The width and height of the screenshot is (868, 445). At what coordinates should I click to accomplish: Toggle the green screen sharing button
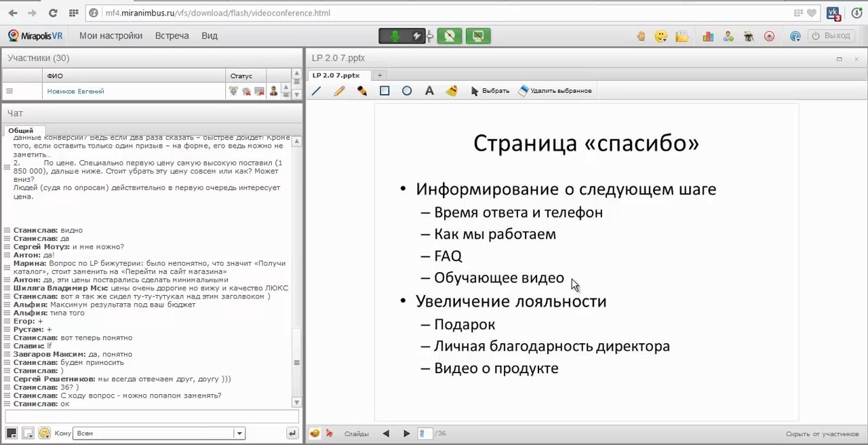click(x=477, y=36)
